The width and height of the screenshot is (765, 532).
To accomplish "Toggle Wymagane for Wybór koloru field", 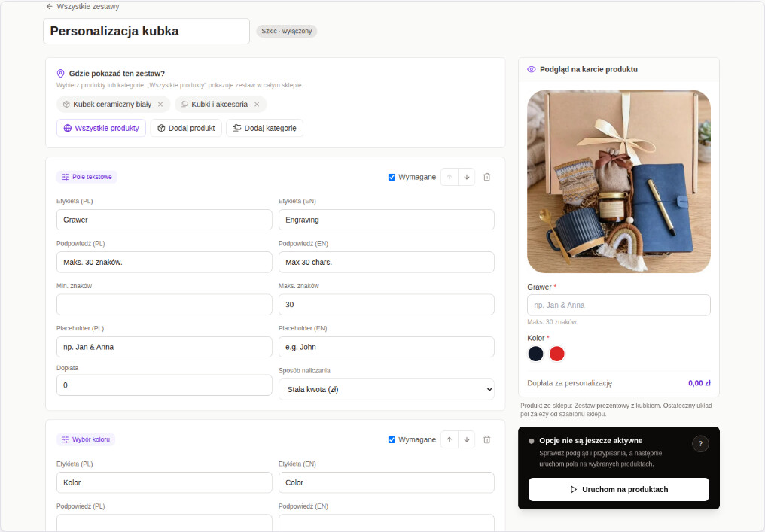I will pyautogui.click(x=392, y=440).
